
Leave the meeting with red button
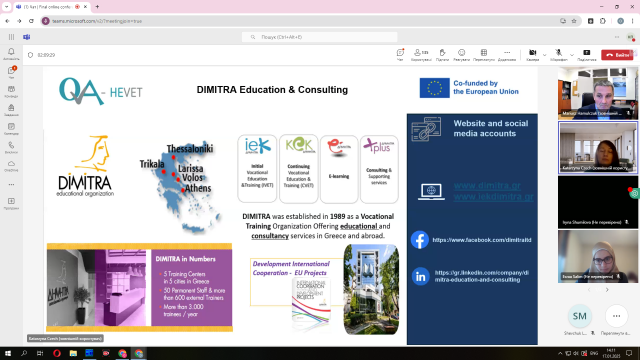click(x=617, y=55)
